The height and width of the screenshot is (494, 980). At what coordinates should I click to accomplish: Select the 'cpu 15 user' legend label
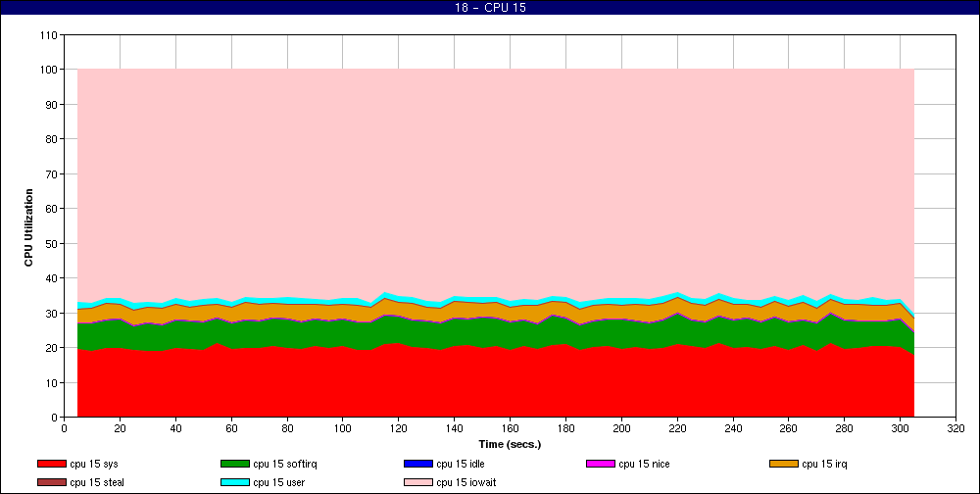[x=278, y=482]
